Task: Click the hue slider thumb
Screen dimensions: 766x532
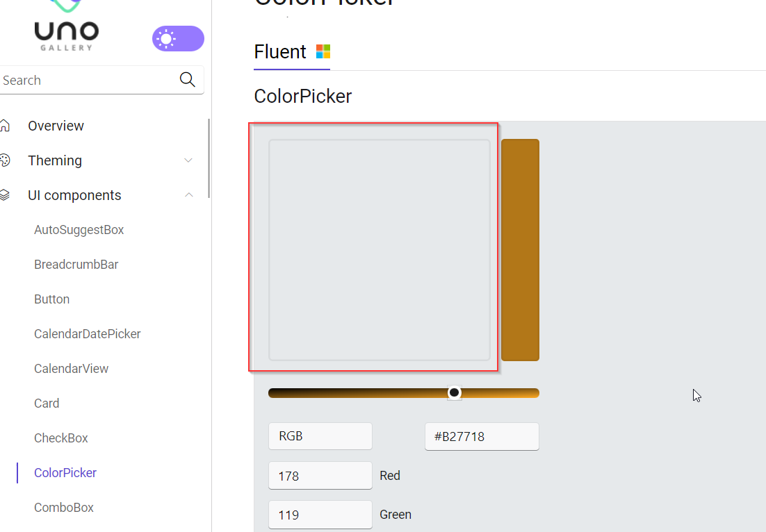Action: coord(454,392)
